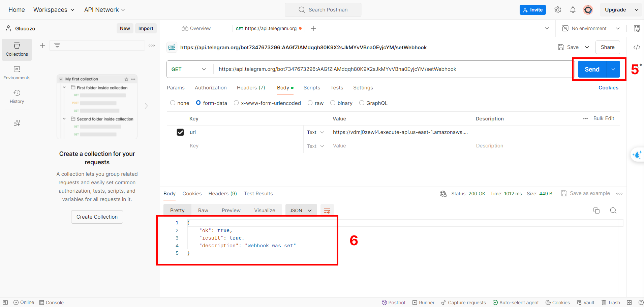Open the No environment dropdown
The image size is (644, 307).
(x=591, y=28)
